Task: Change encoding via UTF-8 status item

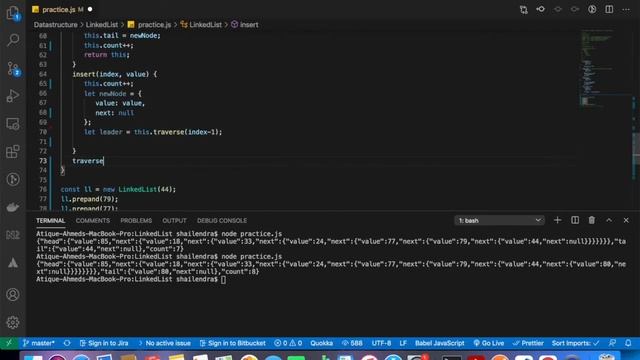Action: (381, 343)
